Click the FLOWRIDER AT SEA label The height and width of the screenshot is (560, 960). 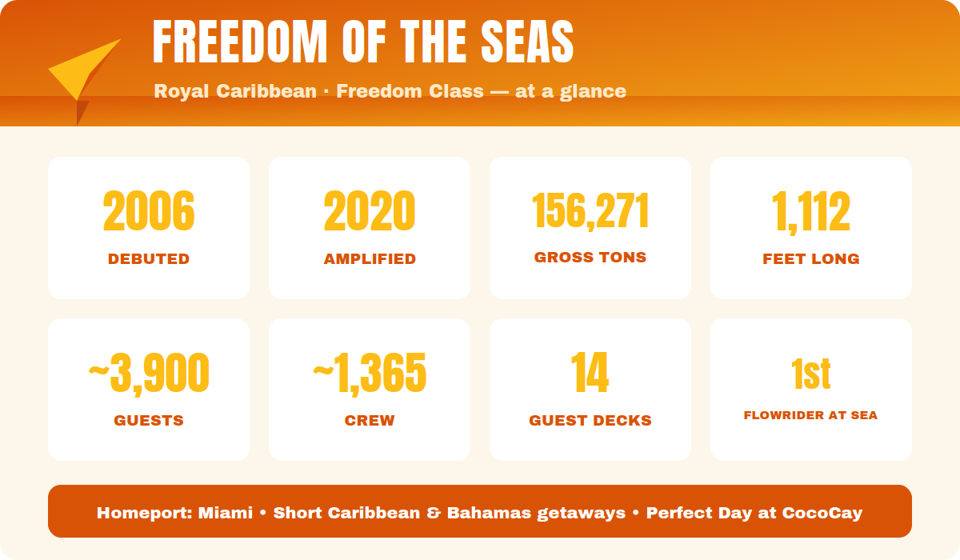pos(811,415)
